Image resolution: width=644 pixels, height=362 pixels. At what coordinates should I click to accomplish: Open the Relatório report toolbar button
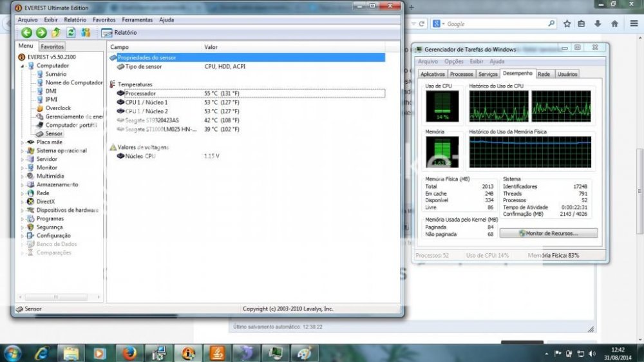(119, 33)
